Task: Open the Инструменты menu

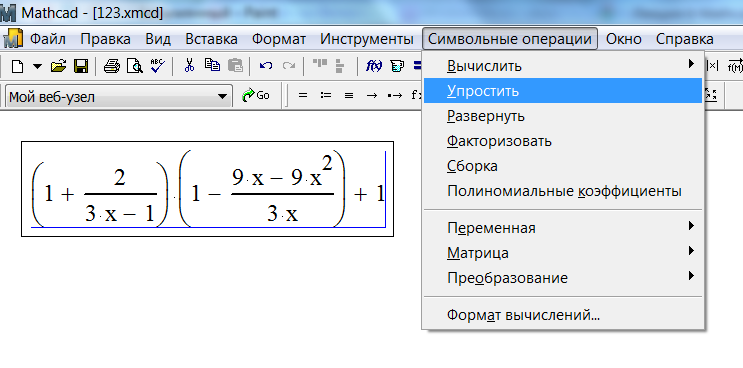Action: (x=367, y=39)
